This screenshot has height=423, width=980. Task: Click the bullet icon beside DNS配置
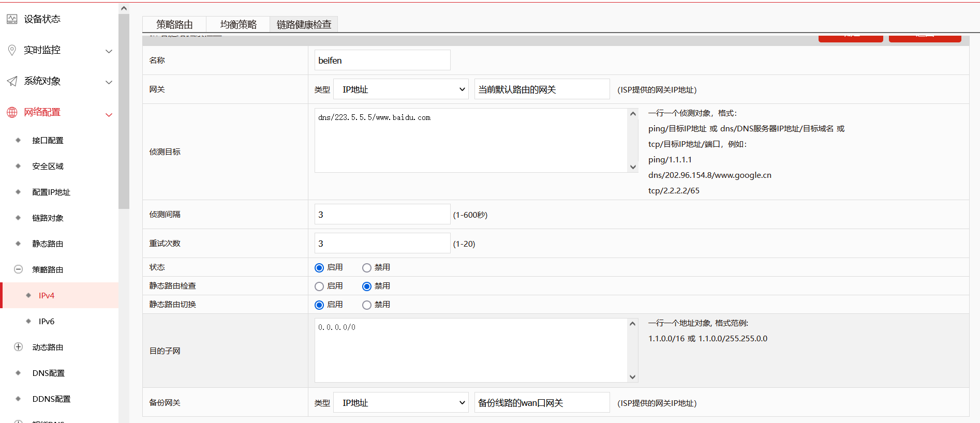click(18, 373)
